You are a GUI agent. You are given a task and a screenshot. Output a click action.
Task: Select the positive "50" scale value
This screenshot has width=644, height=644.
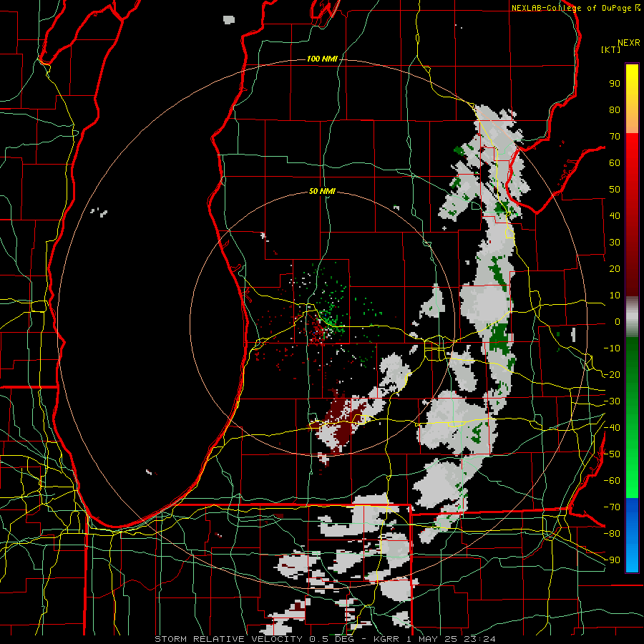pyautogui.click(x=615, y=190)
